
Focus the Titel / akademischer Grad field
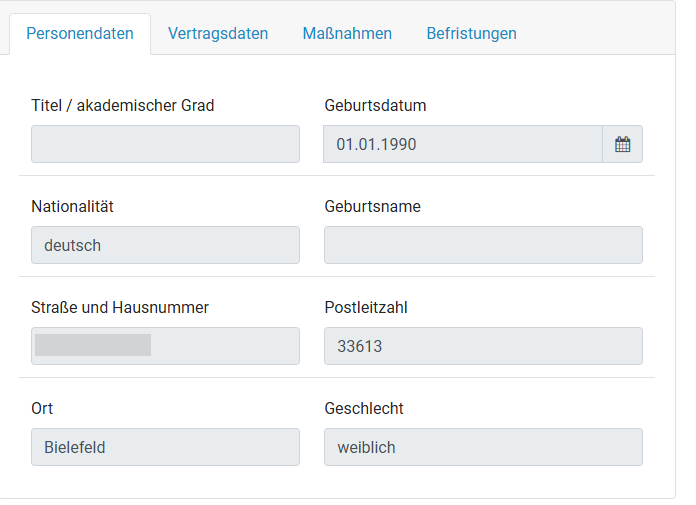[165, 144]
